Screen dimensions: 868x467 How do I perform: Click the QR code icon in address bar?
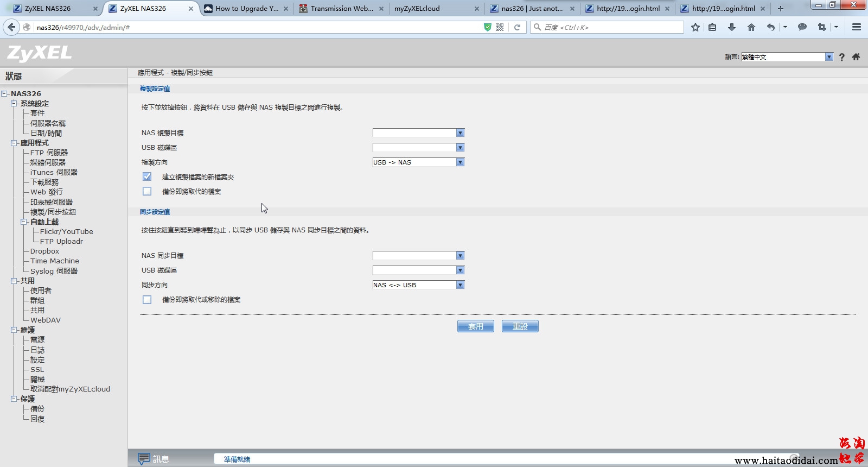pos(500,27)
